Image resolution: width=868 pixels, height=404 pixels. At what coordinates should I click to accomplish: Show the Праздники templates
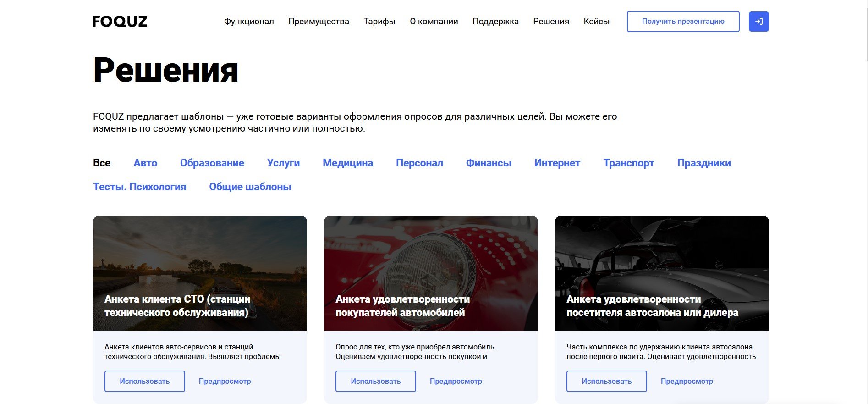pyautogui.click(x=703, y=163)
